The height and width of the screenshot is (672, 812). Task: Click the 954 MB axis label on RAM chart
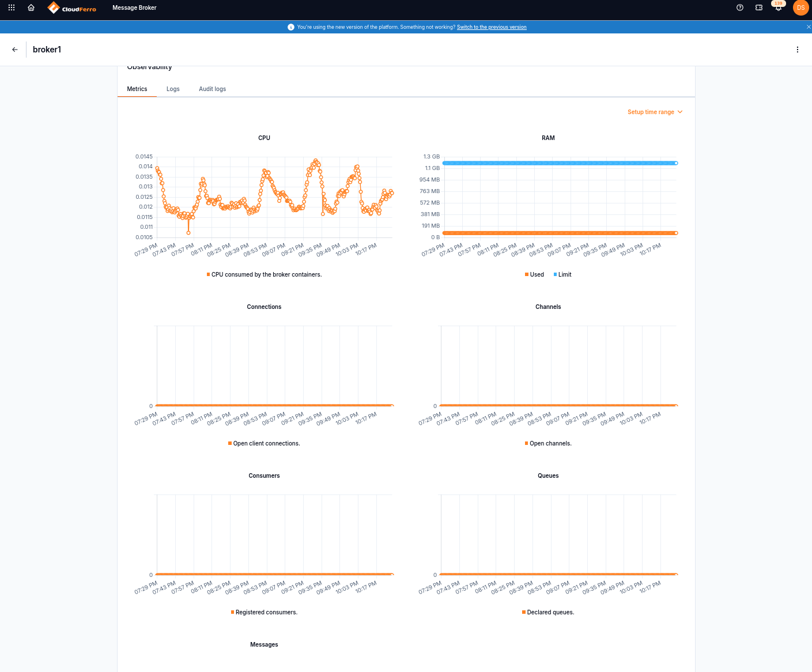click(x=430, y=179)
